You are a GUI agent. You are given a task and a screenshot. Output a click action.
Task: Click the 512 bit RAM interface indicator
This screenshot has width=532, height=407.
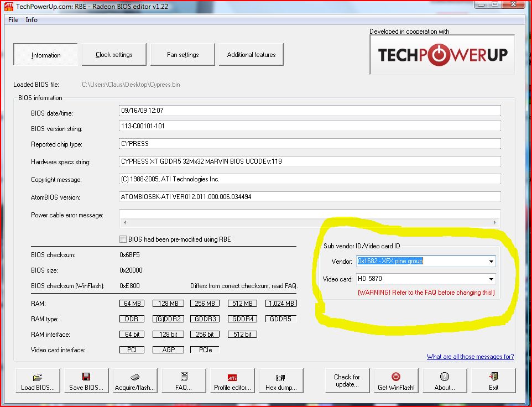tap(242, 335)
